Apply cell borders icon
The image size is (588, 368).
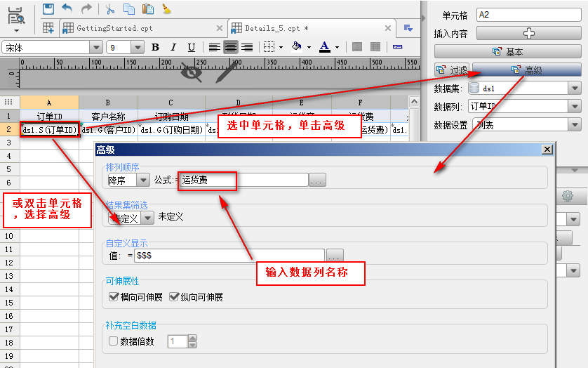[x=269, y=47]
